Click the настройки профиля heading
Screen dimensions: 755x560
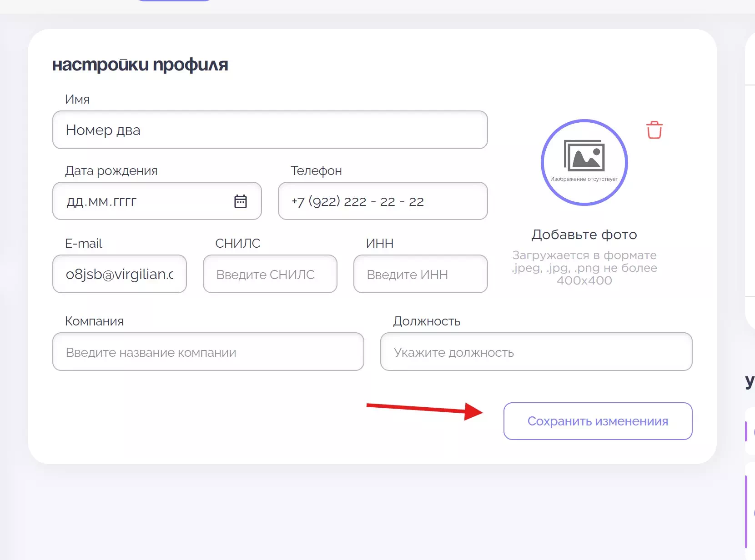click(140, 65)
